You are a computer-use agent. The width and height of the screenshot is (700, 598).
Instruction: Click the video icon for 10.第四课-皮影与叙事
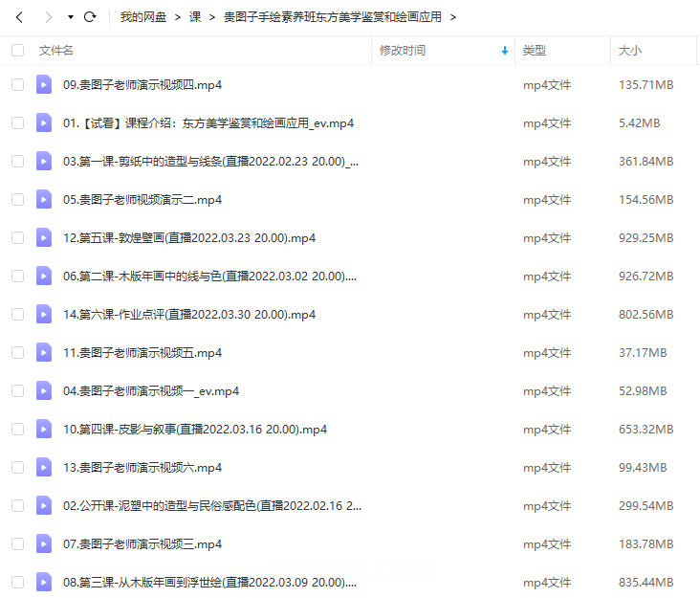(x=44, y=430)
